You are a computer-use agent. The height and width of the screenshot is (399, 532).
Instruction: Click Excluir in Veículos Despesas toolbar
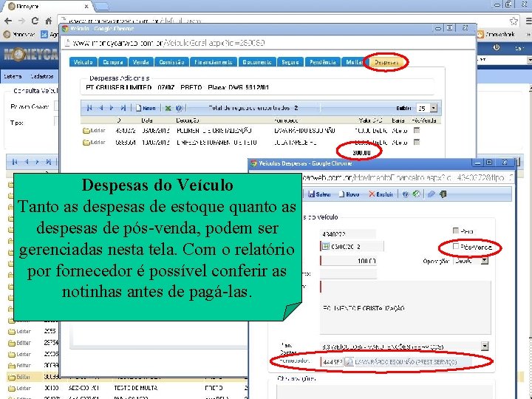tap(381, 194)
